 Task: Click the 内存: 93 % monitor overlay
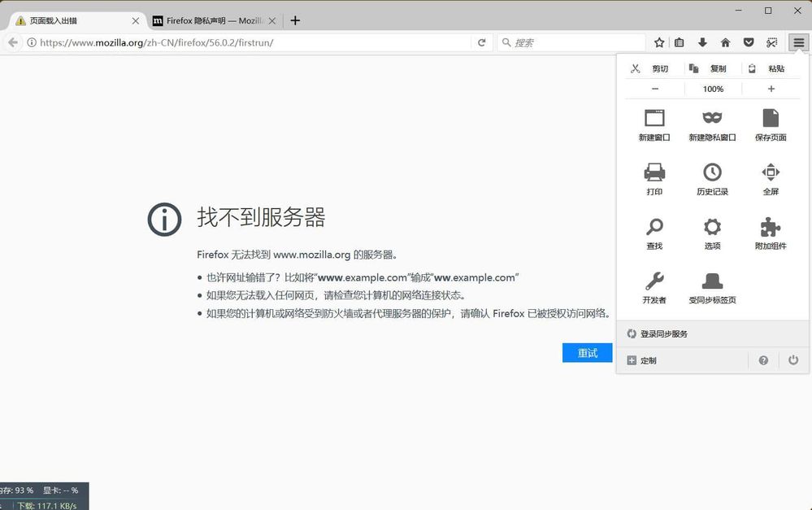tap(16, 490)
